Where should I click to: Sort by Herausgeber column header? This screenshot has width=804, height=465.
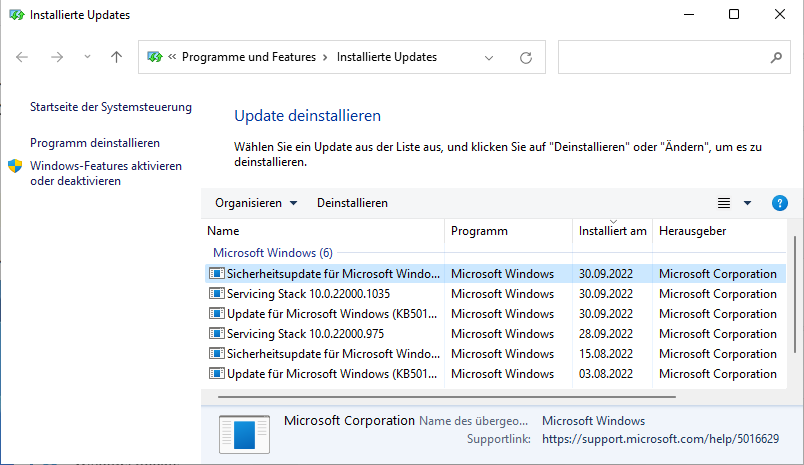click(x=719, y=231)
